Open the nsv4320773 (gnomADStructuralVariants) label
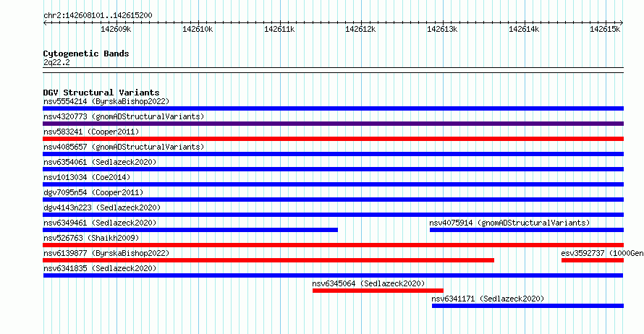644x334 pixels. click(x=124, y=116)
